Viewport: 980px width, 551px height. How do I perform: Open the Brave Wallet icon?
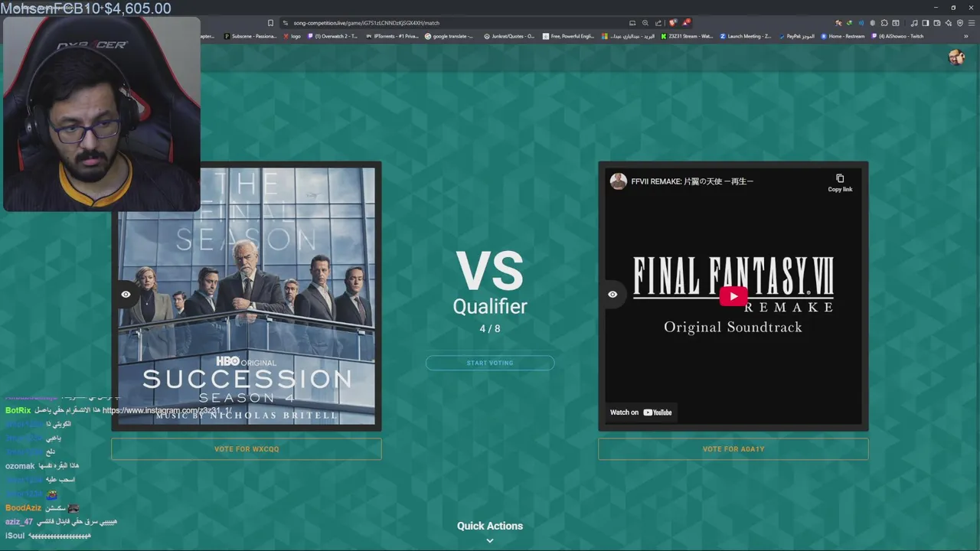click(x=937, y=23)
